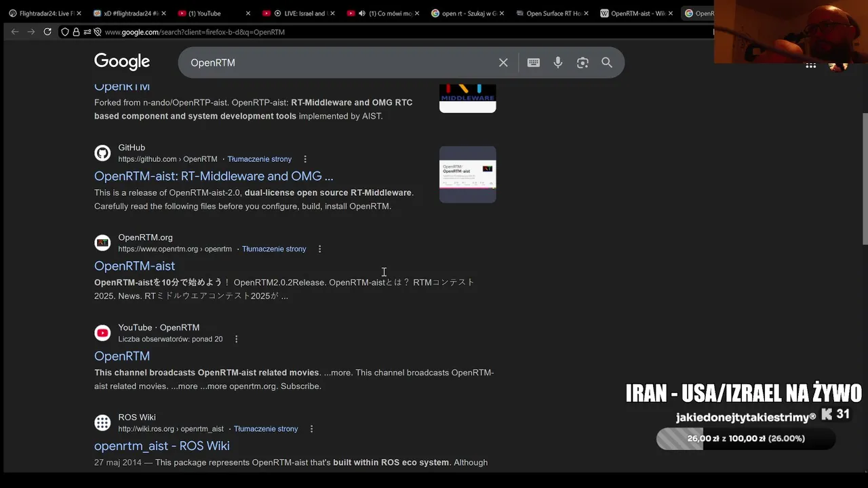
Task: Open more options for the ROS Wiki result
Action: pyautogui.click(x=312, y=429)
